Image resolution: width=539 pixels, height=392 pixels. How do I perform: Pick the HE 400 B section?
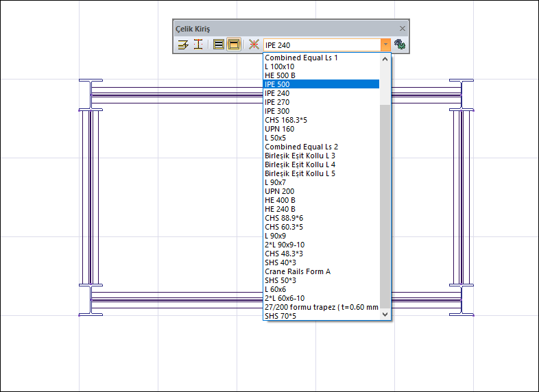[320, 200]
